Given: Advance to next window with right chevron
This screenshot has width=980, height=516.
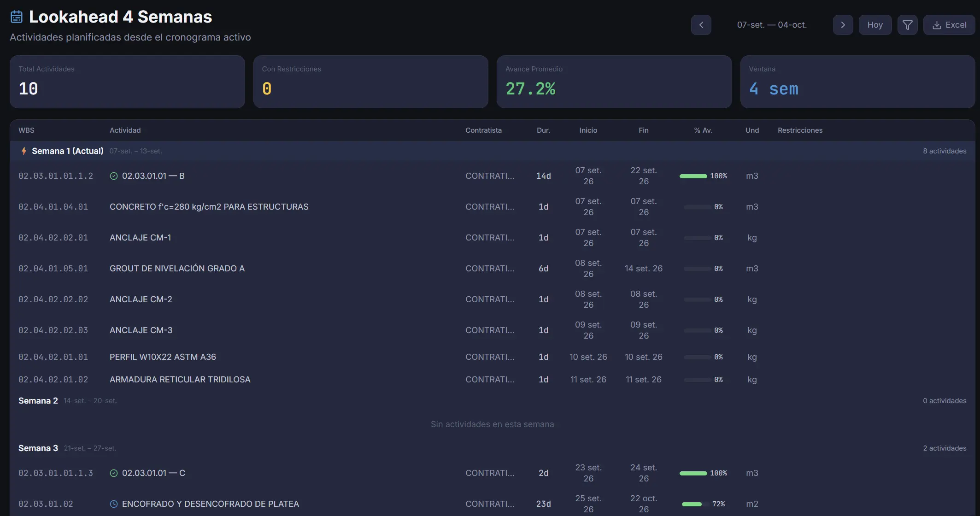Looking at the screenshot, I should pos(843,25).
